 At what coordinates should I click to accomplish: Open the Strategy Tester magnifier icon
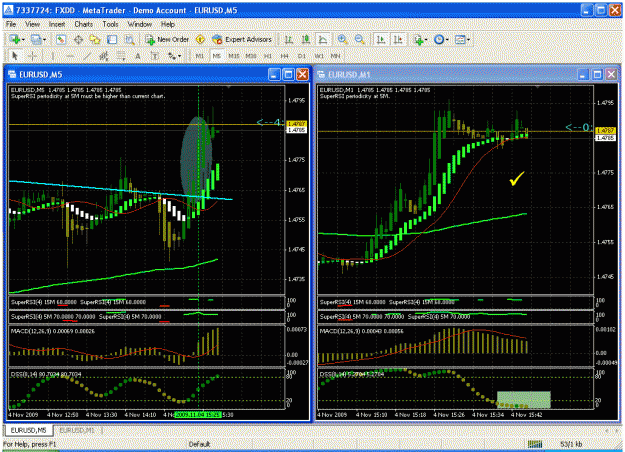point(130,39)
